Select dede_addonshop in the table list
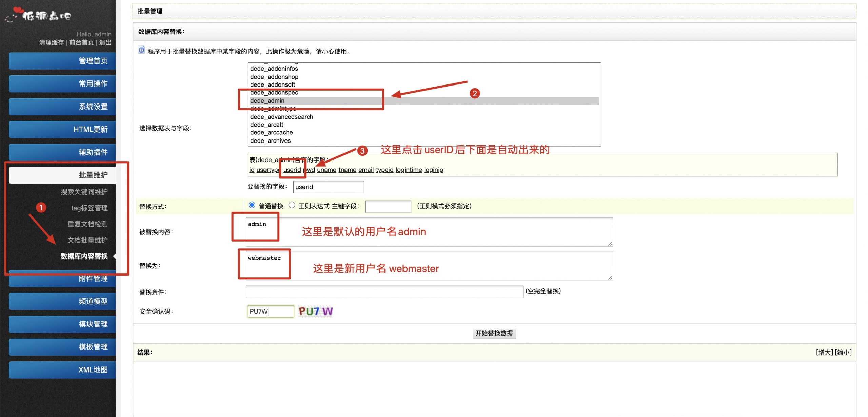 tap(424, 77)
